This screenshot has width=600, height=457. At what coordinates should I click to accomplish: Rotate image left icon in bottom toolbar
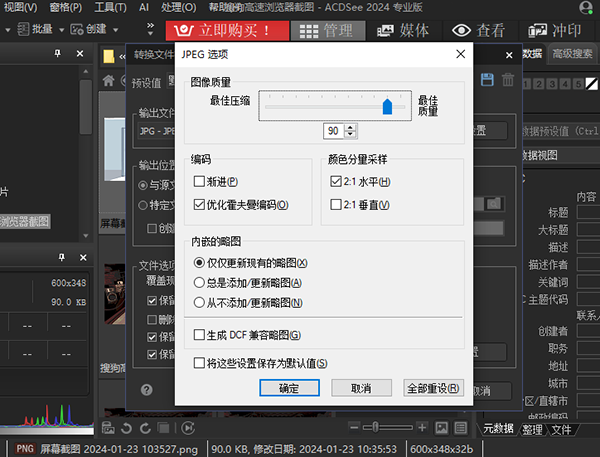pos(126,428)
